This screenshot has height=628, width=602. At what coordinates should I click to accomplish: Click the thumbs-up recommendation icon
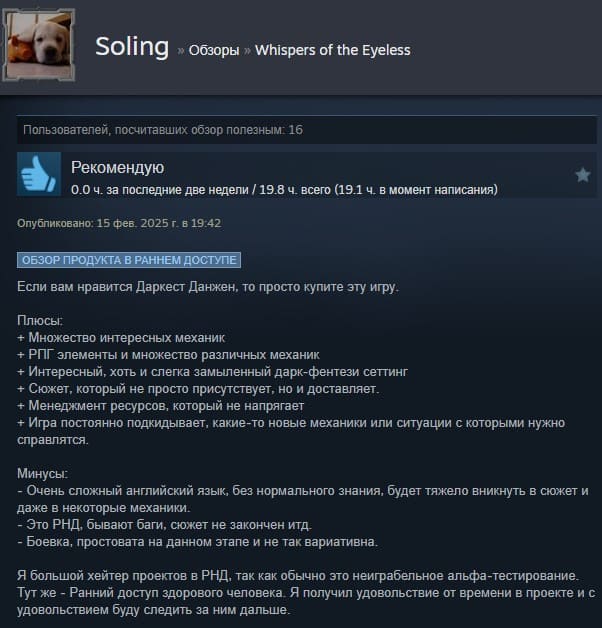click(39, 174)
